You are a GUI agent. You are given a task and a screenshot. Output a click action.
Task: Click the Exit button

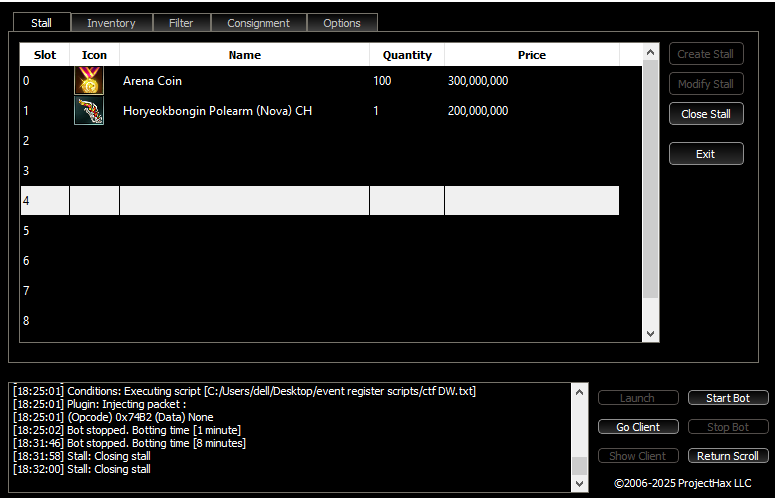click(x=705, y=154)
